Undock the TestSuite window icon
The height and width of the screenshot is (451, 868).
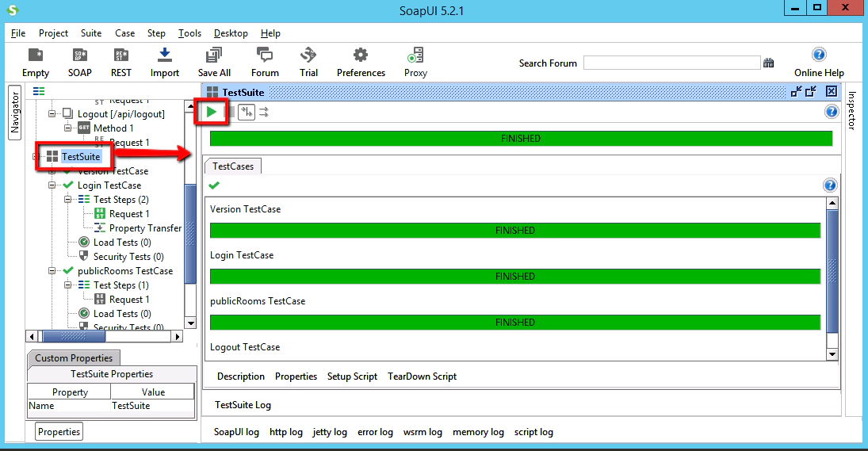pyautogui.click(x=796, y=92)
